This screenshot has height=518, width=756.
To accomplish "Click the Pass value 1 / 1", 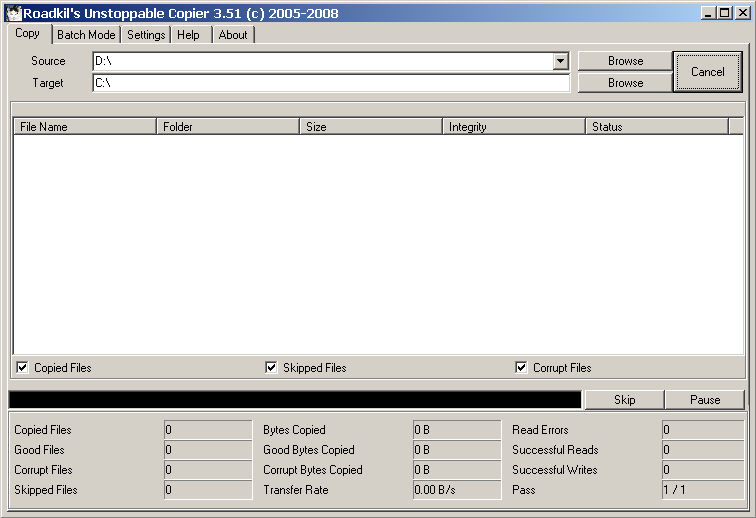I will 703,490.
